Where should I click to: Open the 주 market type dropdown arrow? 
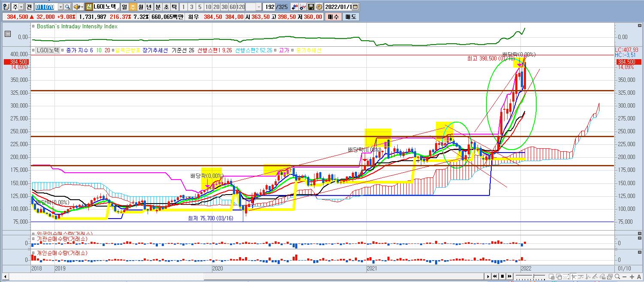[x=21, y=7]
